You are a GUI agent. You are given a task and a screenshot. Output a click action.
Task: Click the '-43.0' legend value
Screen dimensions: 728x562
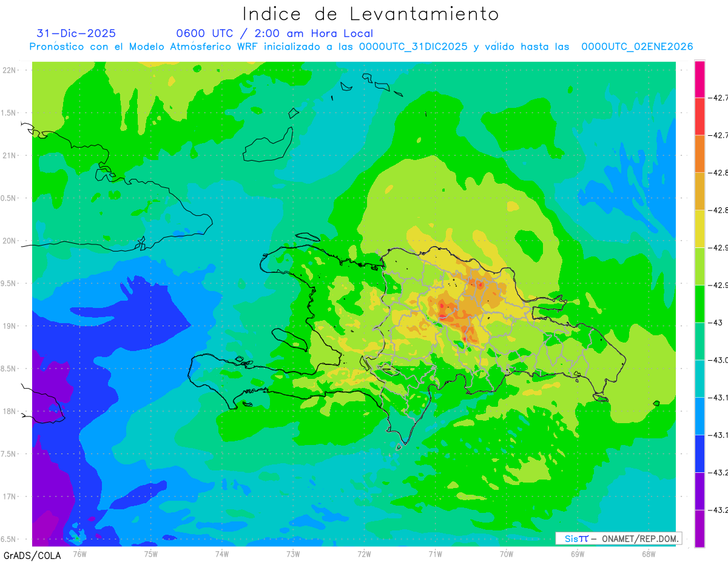click(720, 360)
